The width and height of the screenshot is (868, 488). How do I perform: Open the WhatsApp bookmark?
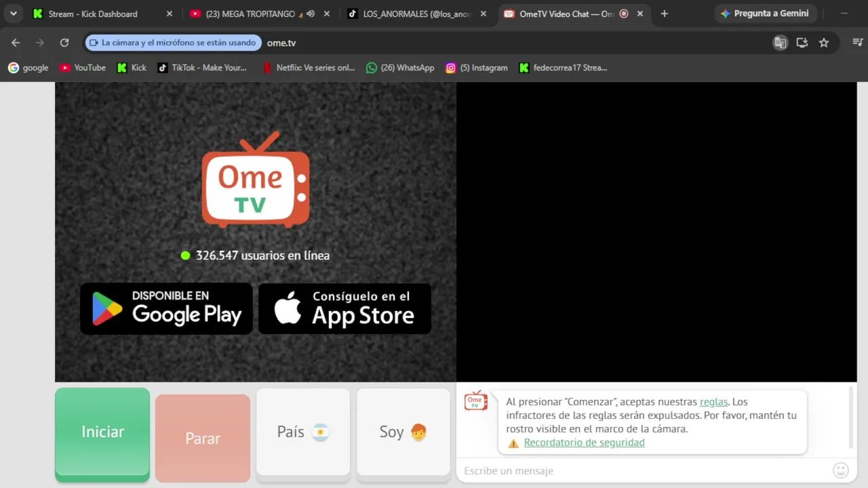(x=400, y=68)
